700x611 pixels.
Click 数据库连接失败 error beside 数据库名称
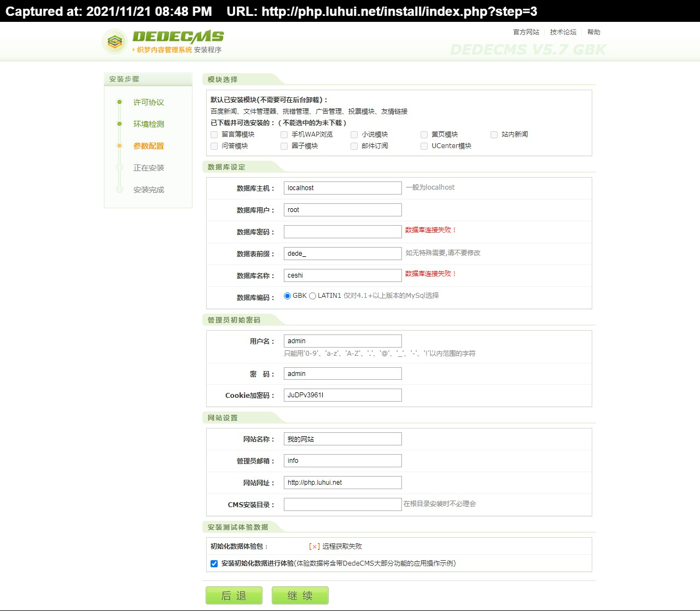(x=430, y=274)
